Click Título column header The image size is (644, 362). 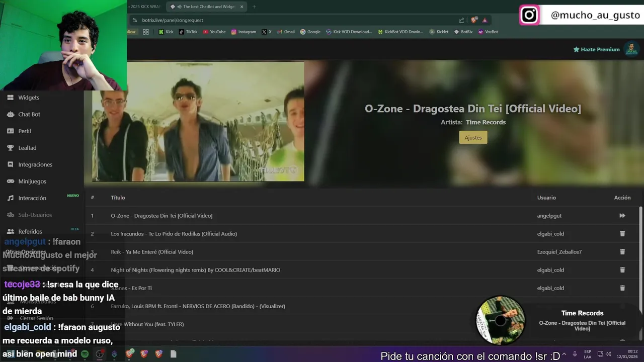tap(118, 198)
